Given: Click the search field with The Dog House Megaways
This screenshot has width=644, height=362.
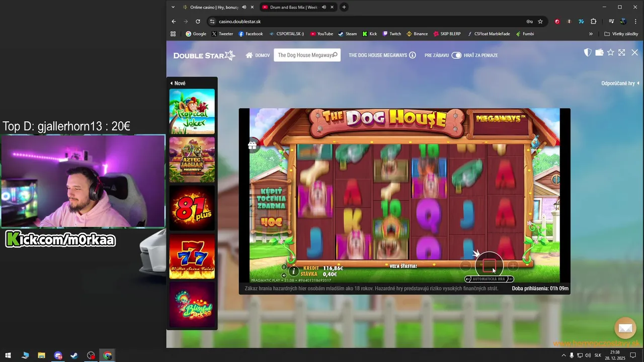Looking at the screenshot, I should (307, 55).
